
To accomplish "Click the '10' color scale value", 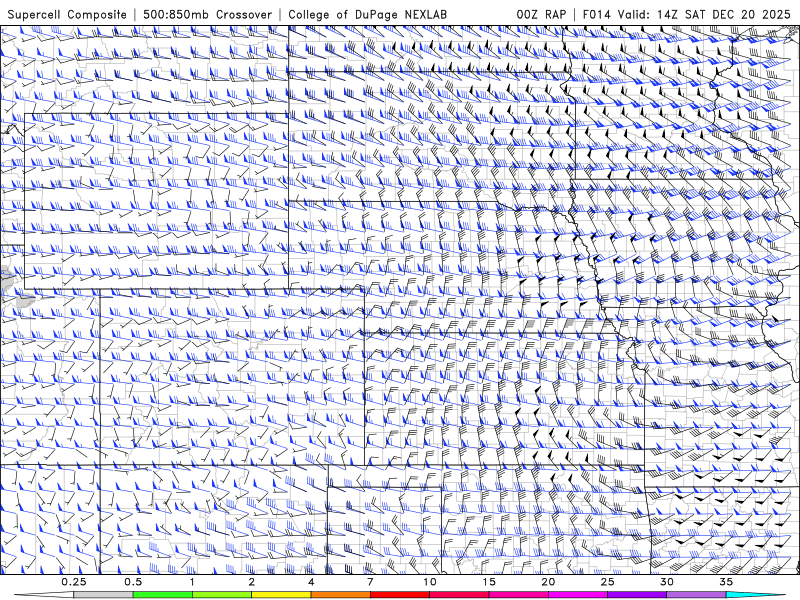I will point(430,582).
